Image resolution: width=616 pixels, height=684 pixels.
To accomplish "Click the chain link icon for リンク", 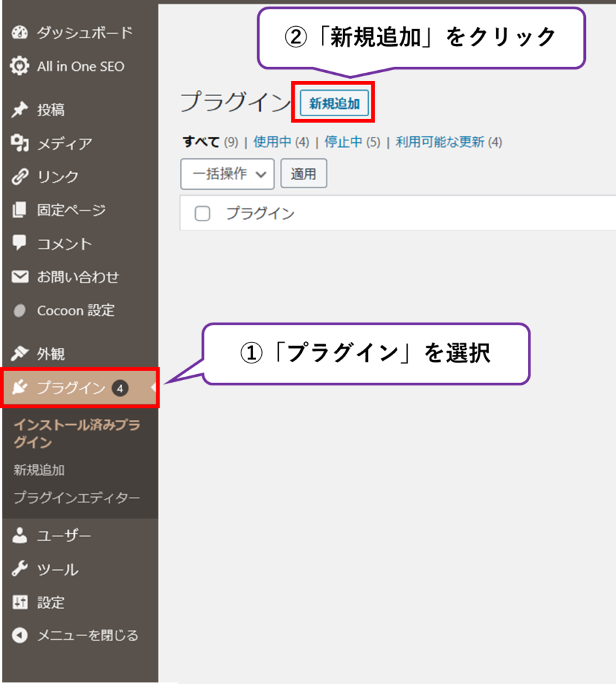I will (x=19, y=176).
